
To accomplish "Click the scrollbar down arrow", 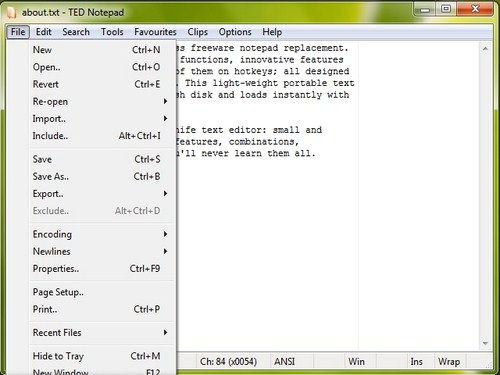I will [x=485, y=343].
